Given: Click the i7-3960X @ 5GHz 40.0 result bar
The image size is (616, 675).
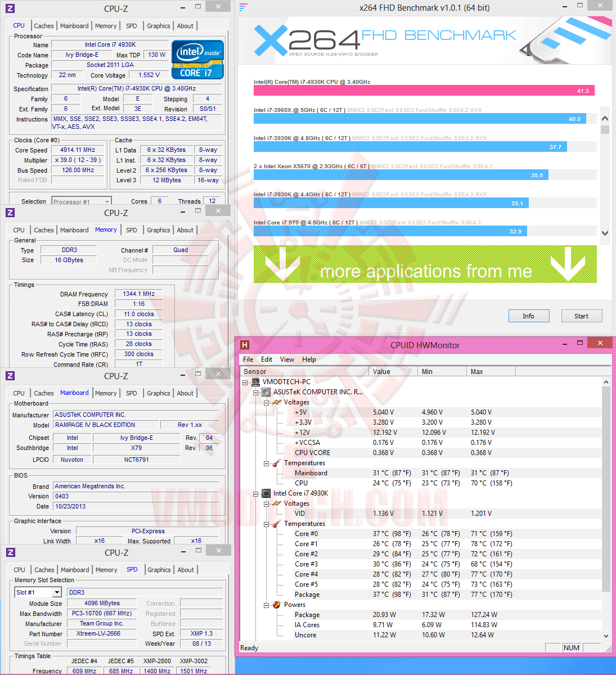Looking at the screenshot, I should (x=420, y=119).
